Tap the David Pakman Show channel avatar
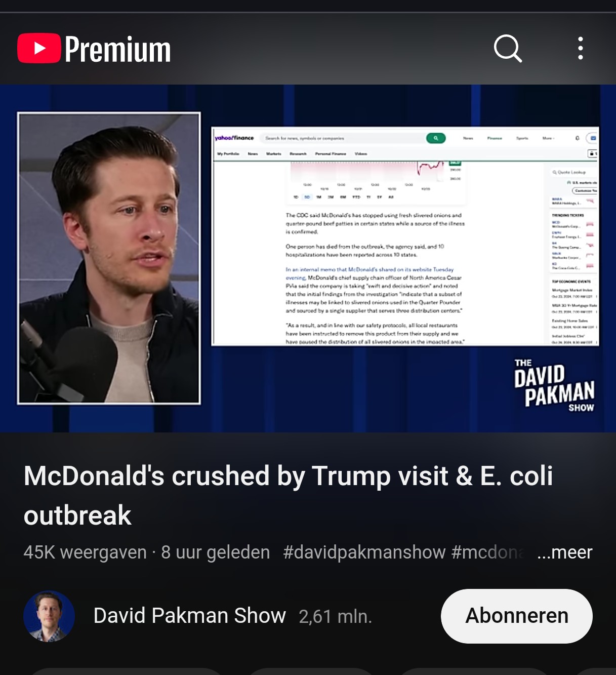 tap(49, 616)
